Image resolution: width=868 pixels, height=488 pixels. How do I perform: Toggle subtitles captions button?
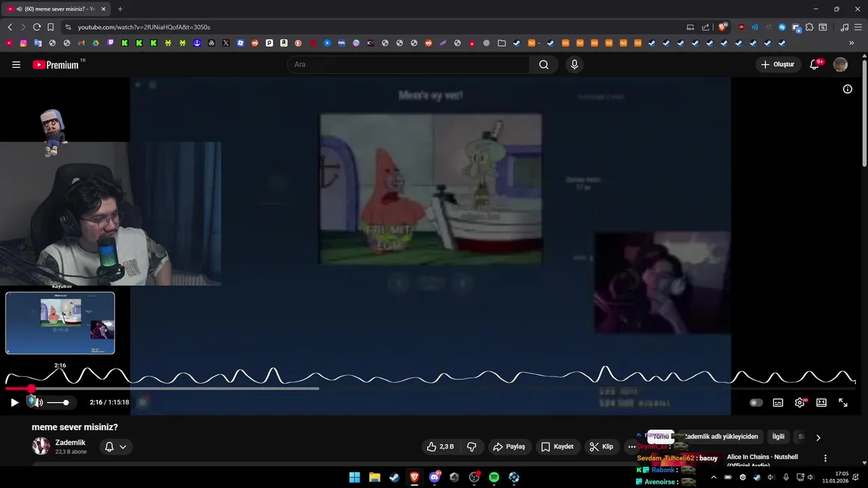coord(778,403)
